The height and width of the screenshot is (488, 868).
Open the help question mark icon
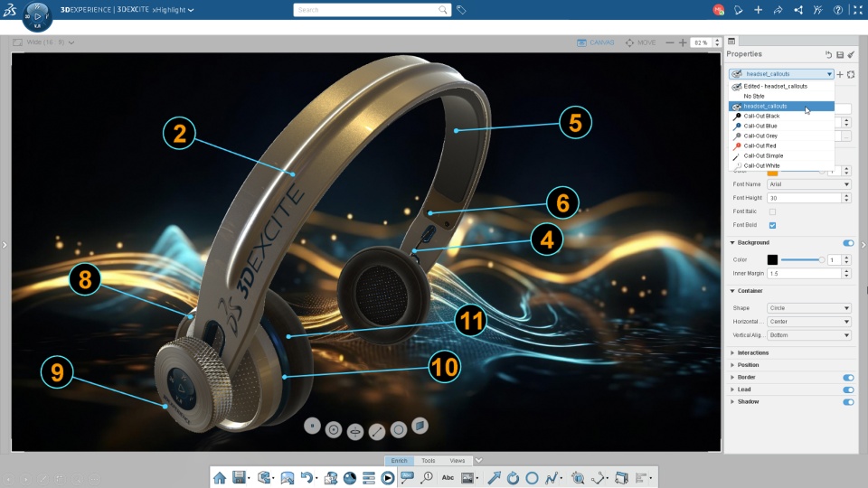coord(838,10)
